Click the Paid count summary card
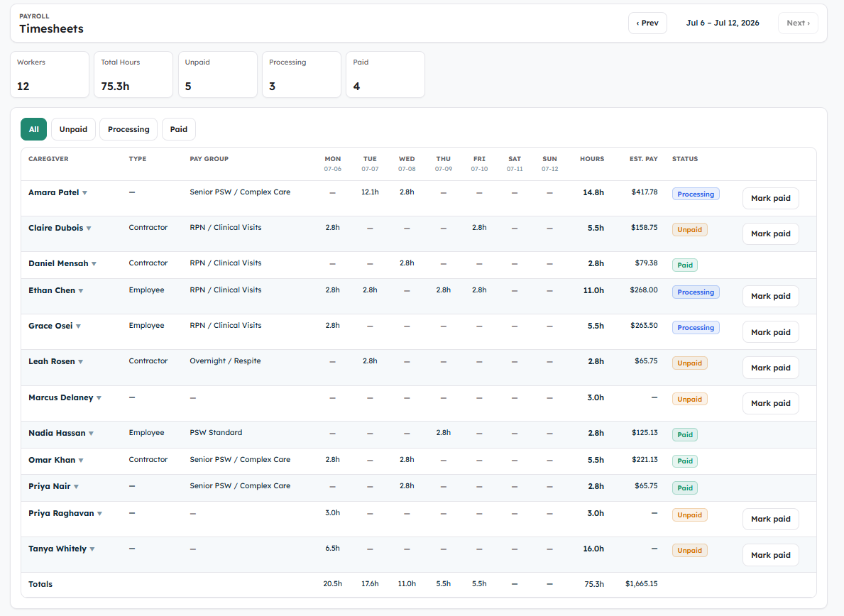Screen dimensions: 844x616 [x=385, y=75]
